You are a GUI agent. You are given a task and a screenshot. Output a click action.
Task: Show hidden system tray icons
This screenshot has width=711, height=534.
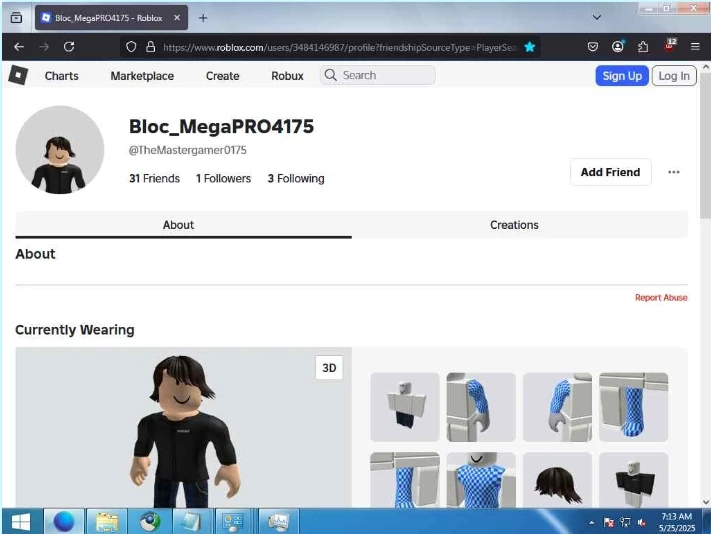592,523
